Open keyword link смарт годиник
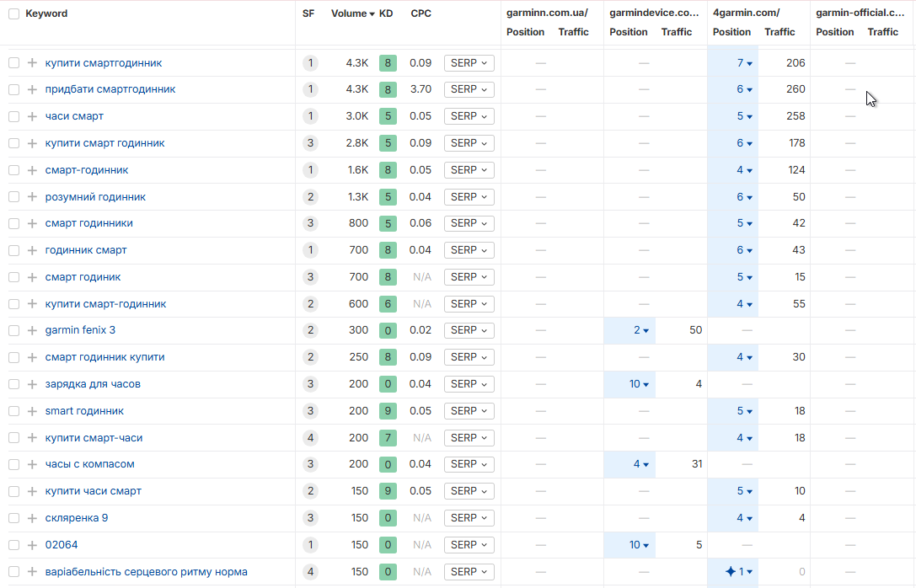The image size is (916, 588). [83, 277]
